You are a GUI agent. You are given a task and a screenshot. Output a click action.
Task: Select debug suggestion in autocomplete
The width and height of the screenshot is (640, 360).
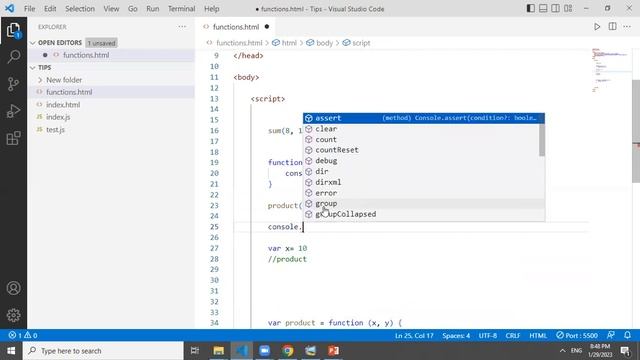coord(421,161)
